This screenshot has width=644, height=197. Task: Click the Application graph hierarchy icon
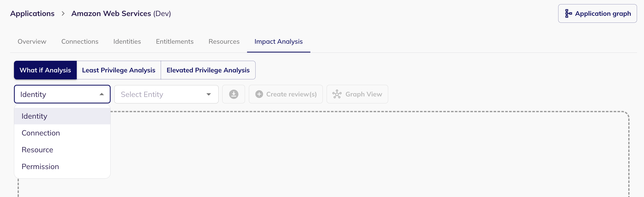568,13
